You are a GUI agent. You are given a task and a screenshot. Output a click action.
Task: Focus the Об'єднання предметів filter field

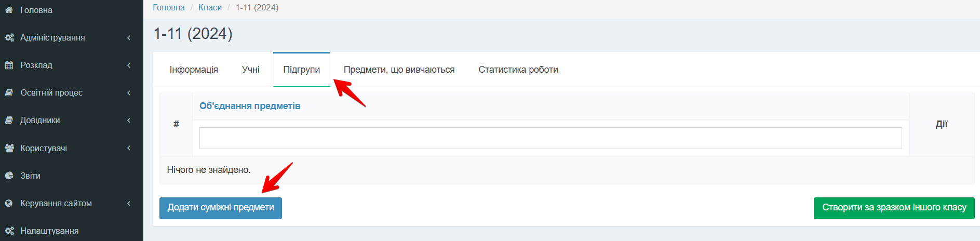tap(551, 138)
